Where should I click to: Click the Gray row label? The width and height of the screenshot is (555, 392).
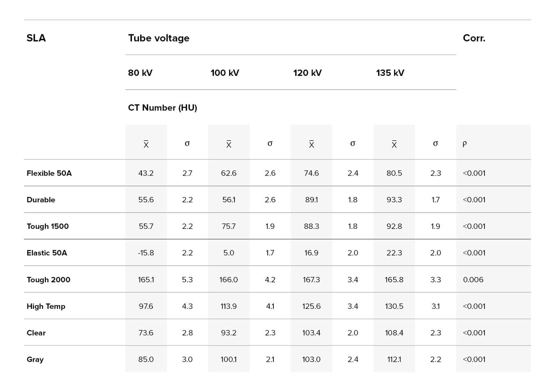pos(35,360)
